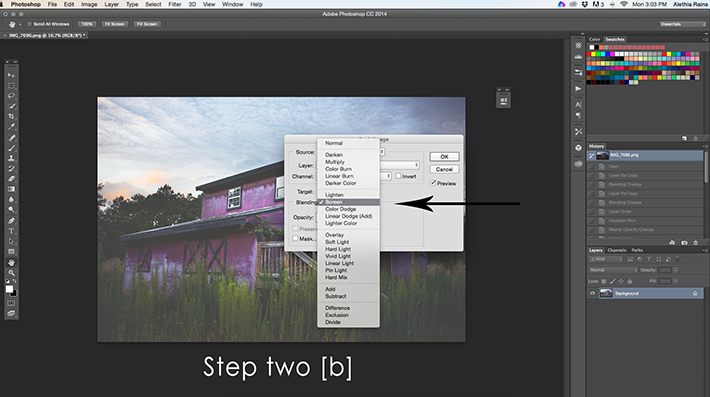Create new snapshot in History panel
The image size is (710, 397).
[684, 243]
